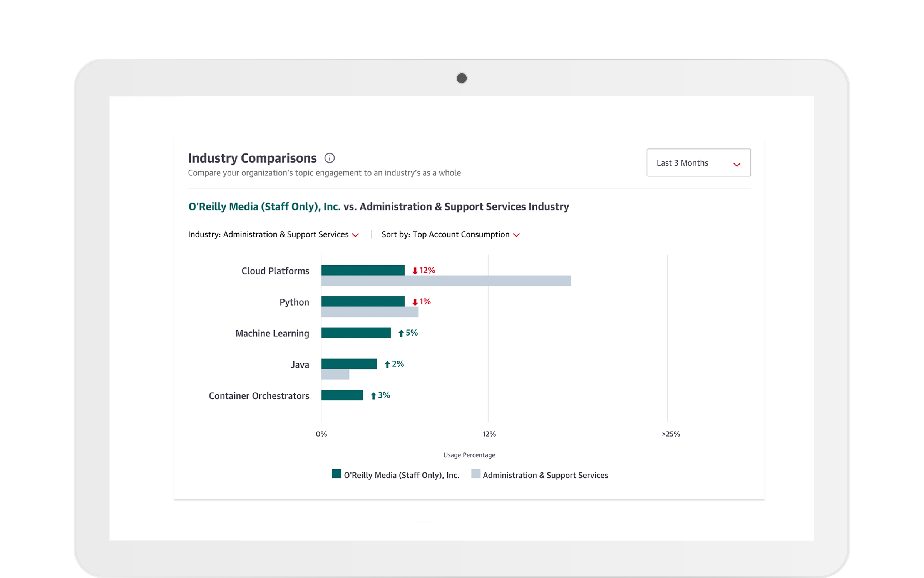924x578 pixels.
Task: Click the info icon beside Industry Comparisons
Action: coord(329,158)
